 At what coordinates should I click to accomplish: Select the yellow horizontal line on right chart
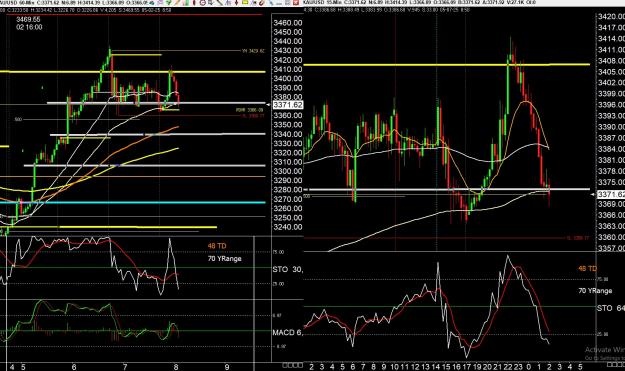click(447, 64)
